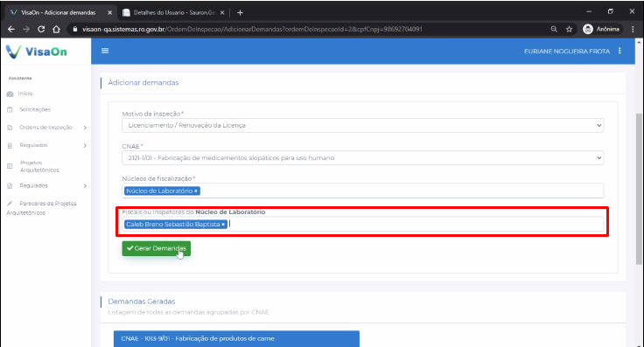Image resolution: width=644 pixels, height=347 pixels.
Task: Close the VisaOn - Adicionar demandas tab
Action: click(x=109, y=13)
